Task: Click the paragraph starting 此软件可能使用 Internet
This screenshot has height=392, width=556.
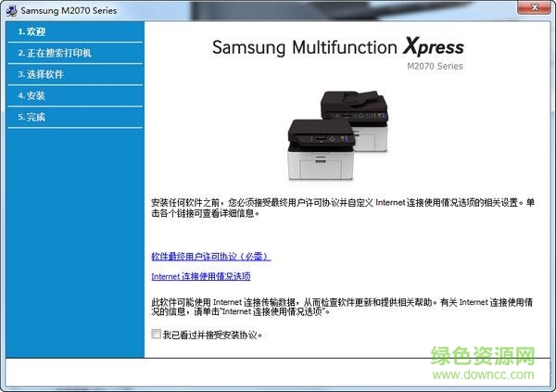Action: tap(342, 307)
